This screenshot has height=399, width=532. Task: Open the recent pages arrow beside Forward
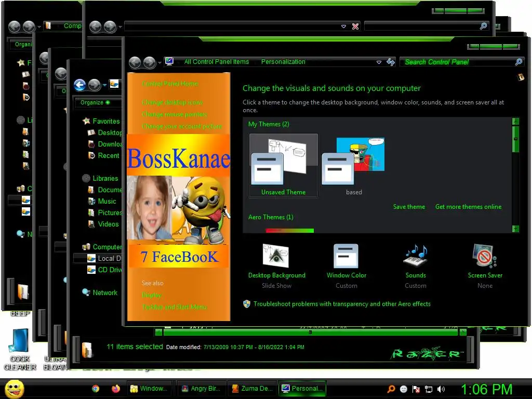(159, 63)
